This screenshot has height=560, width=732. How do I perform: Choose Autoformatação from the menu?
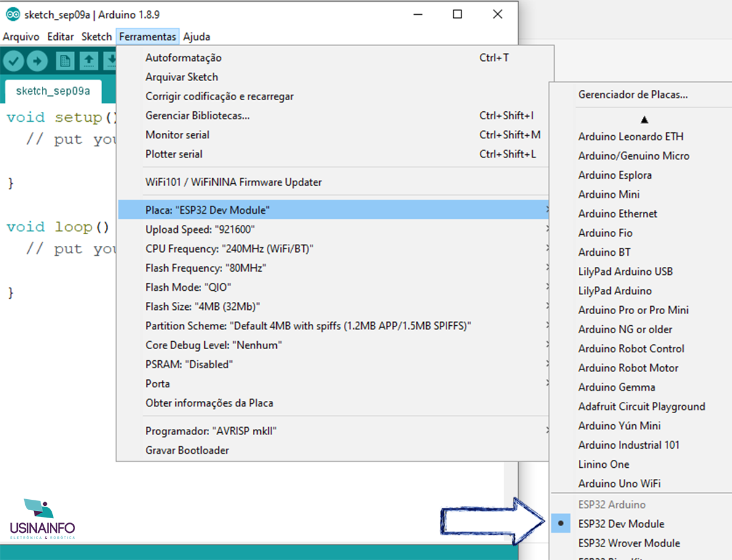pos(333,57)
